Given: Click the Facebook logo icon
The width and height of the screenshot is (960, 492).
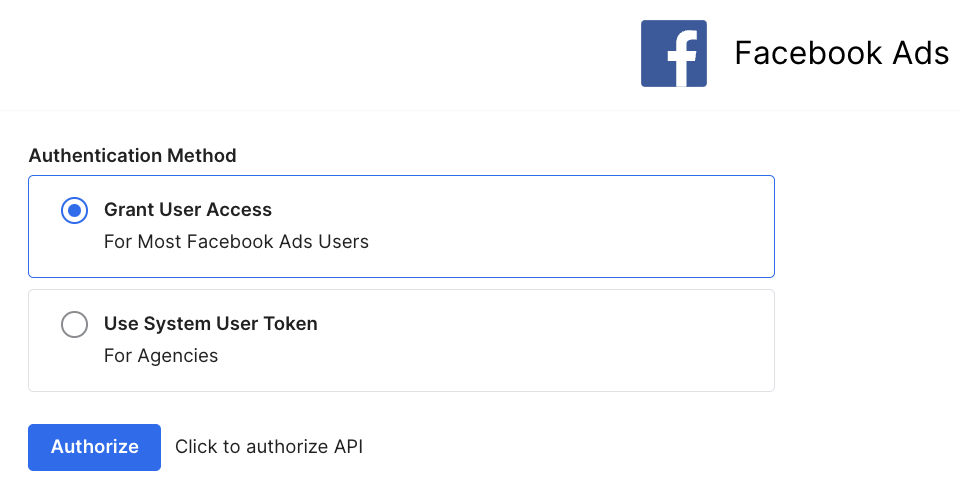Looking at the screenshot, I should tap(674, 53).
